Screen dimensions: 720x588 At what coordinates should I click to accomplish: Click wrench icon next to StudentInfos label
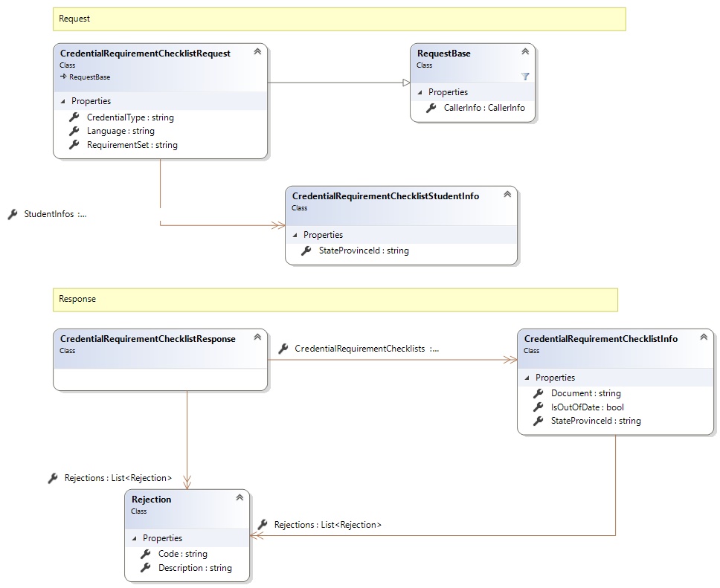click(x=12, y=214)
